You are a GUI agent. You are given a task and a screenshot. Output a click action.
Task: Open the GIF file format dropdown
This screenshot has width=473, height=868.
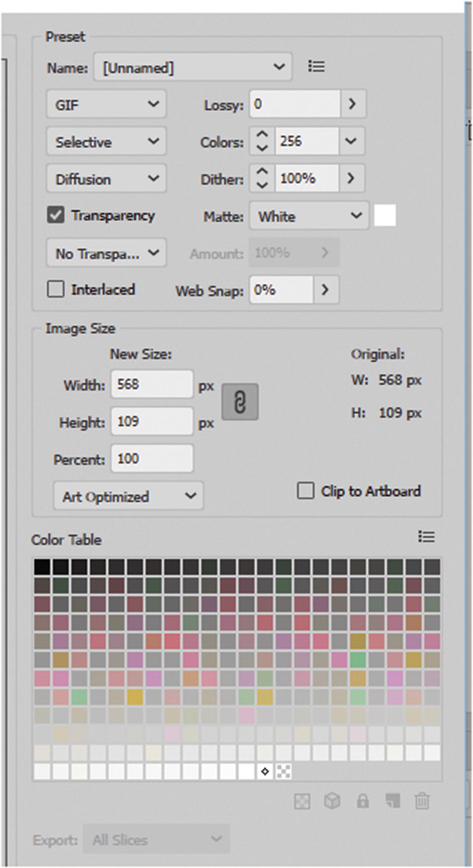click(x=106, y=104)
